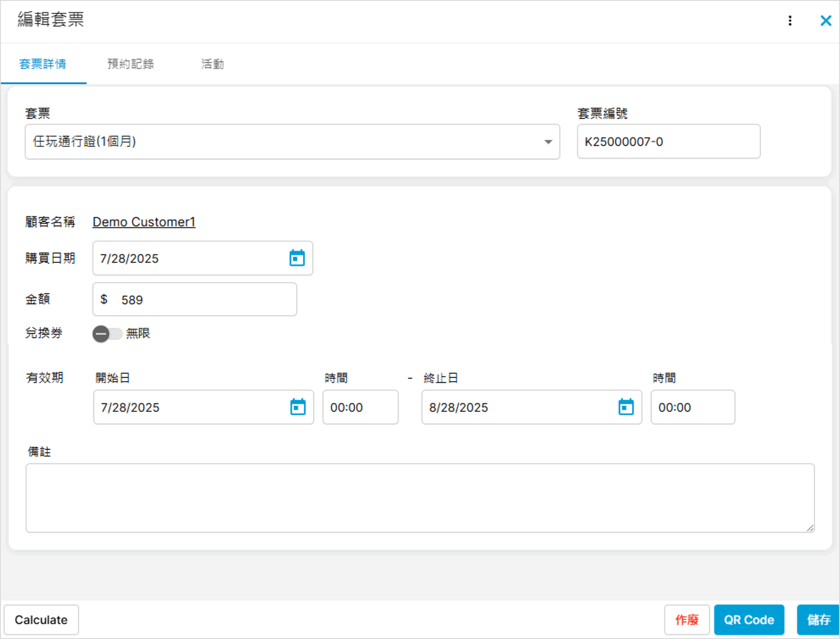Switch to the 活動 tab

coord(212,64)
